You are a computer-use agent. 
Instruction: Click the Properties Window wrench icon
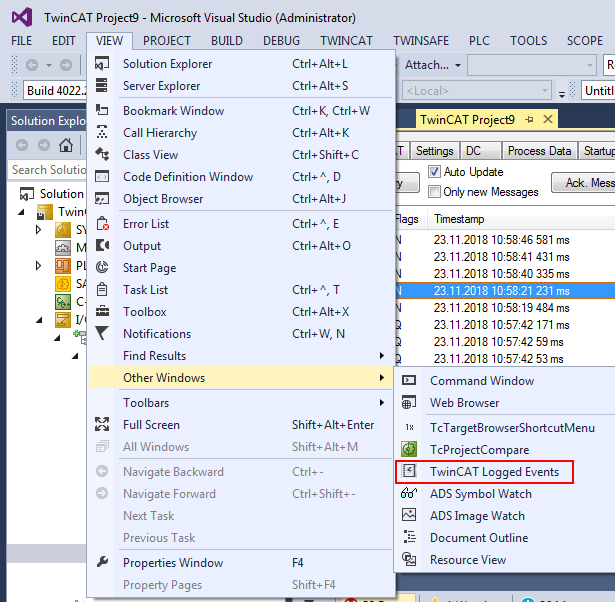[x=102, y=562]
